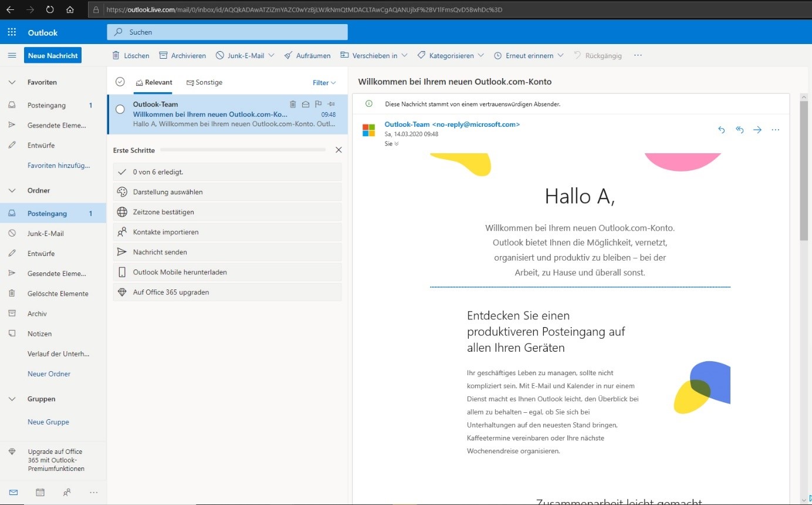Open more modules ellipsis at sidebar bottom
This screenshot has height=505, width=812.
(x=93, y=492)
